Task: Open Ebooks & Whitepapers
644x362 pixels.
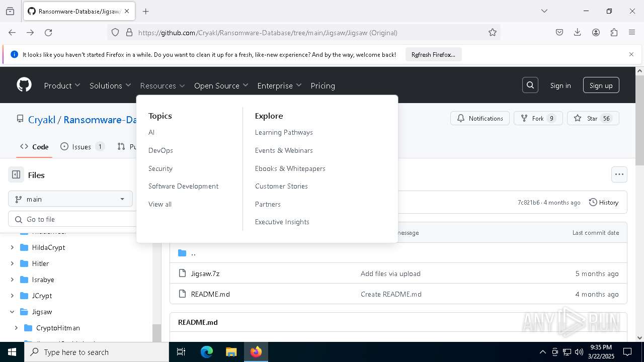Action: point(290,168)
